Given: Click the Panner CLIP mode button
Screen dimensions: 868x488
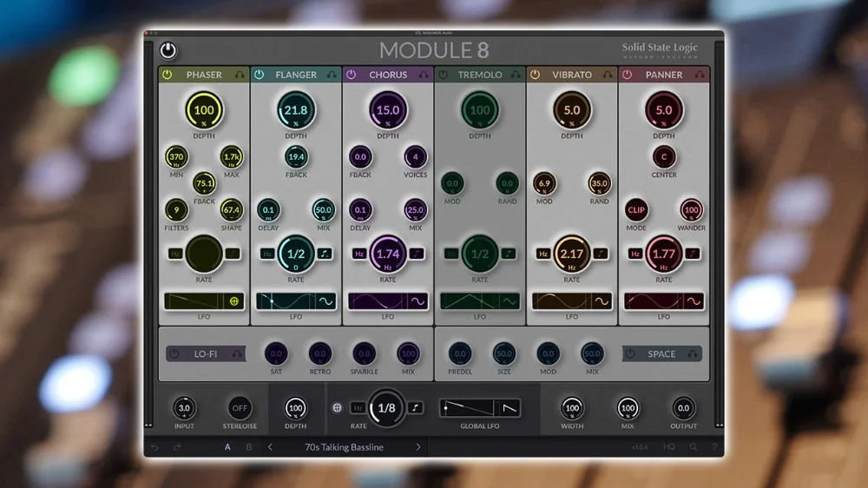Looking at the screenshot, I should (636, 210).
